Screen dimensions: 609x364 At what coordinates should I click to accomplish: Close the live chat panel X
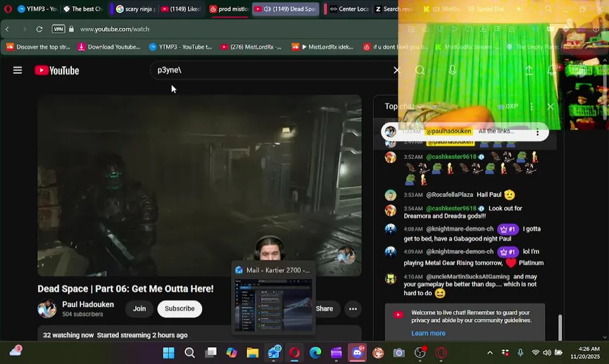point(550,106)
